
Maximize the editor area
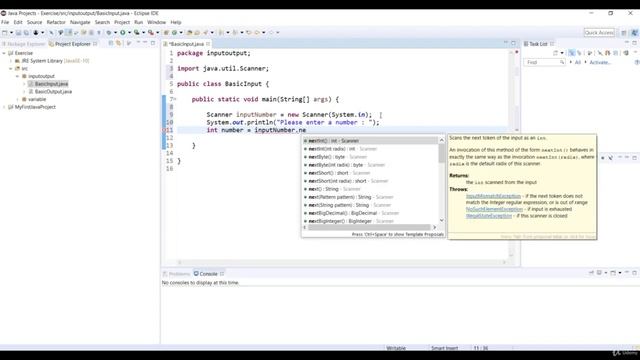[x=513, y=43]
